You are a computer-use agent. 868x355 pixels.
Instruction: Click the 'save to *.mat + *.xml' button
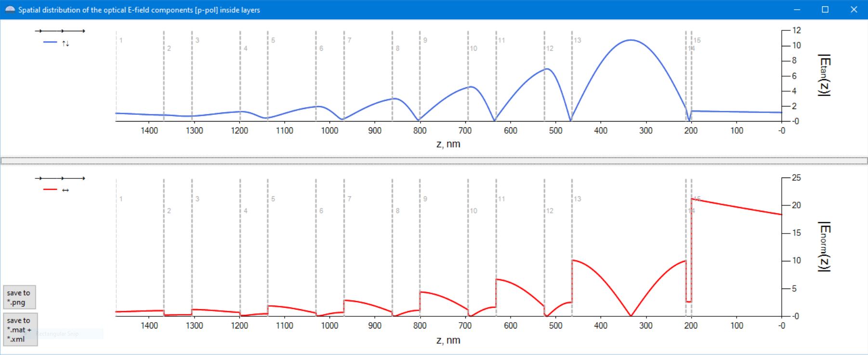tap(20, 329)
